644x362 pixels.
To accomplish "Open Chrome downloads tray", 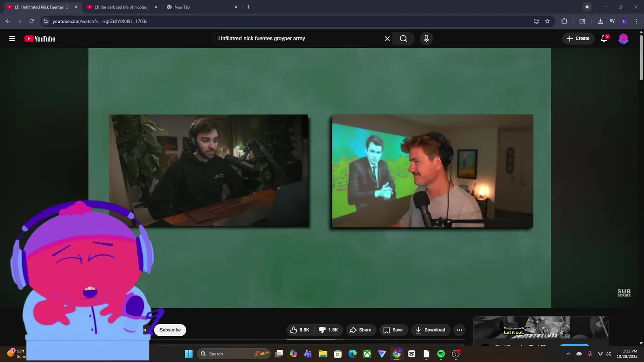I will (600, 21).
